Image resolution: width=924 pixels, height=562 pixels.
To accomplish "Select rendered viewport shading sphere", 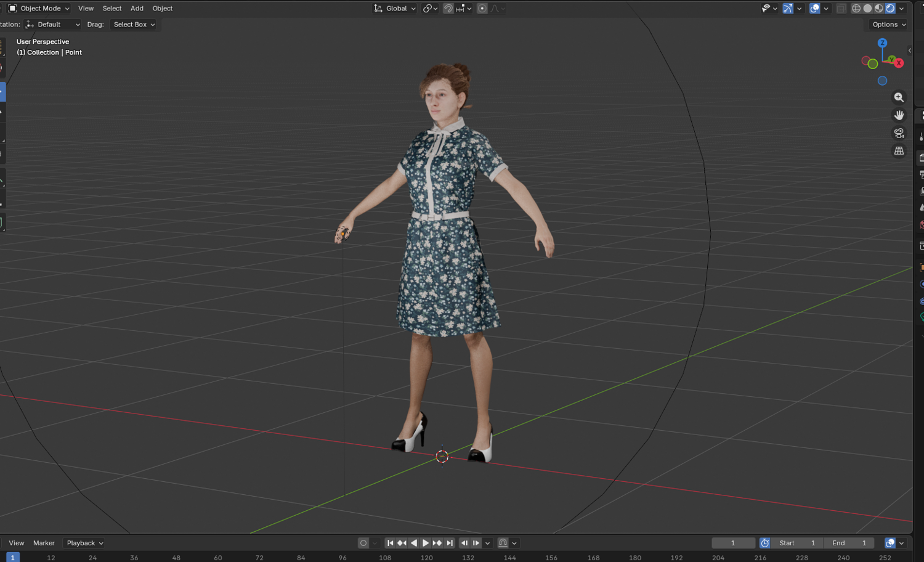I will pyautogui.click(x=890, y=9).
